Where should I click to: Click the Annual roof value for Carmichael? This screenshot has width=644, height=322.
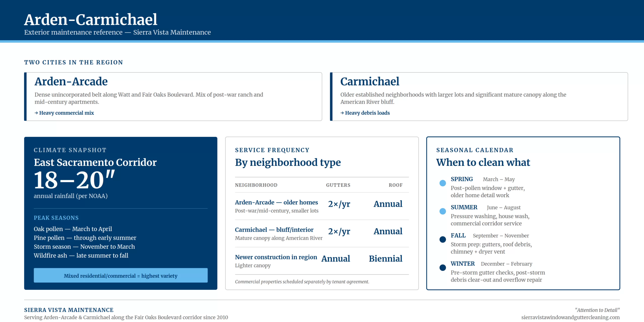pos(388,231)
